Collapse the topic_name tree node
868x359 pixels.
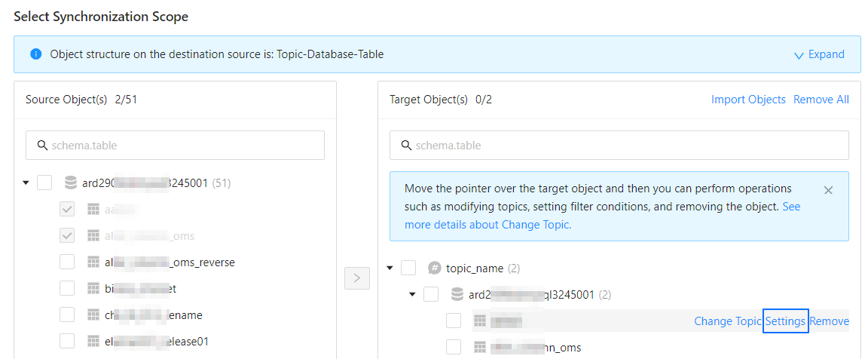point(390,268)
